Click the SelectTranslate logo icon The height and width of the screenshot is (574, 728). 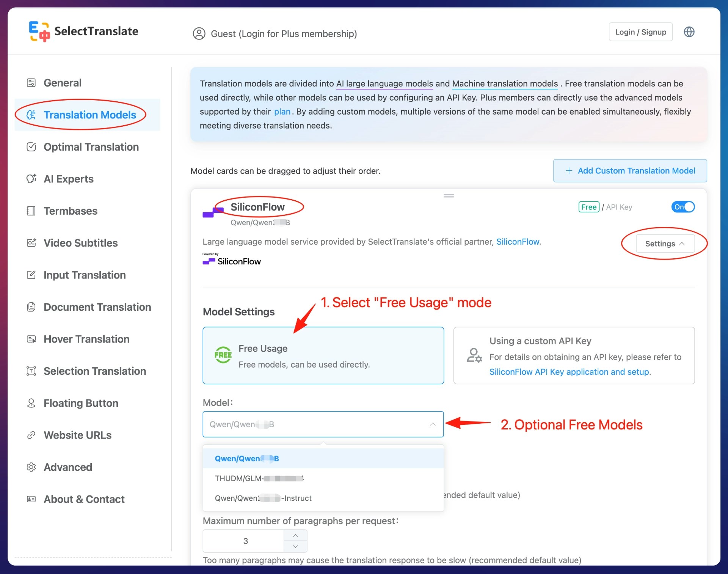coord(39,31)
